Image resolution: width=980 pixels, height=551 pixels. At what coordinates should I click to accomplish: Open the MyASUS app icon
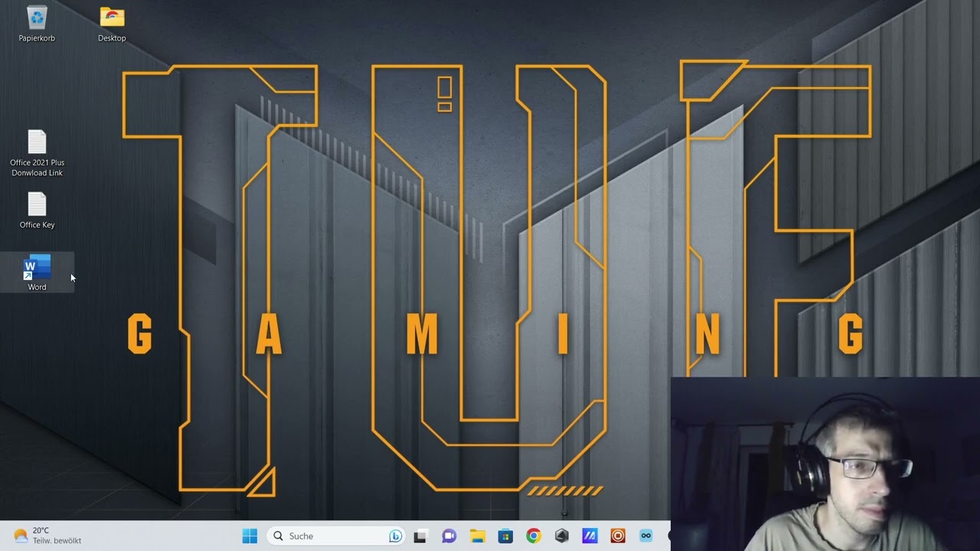pos(590,536)
